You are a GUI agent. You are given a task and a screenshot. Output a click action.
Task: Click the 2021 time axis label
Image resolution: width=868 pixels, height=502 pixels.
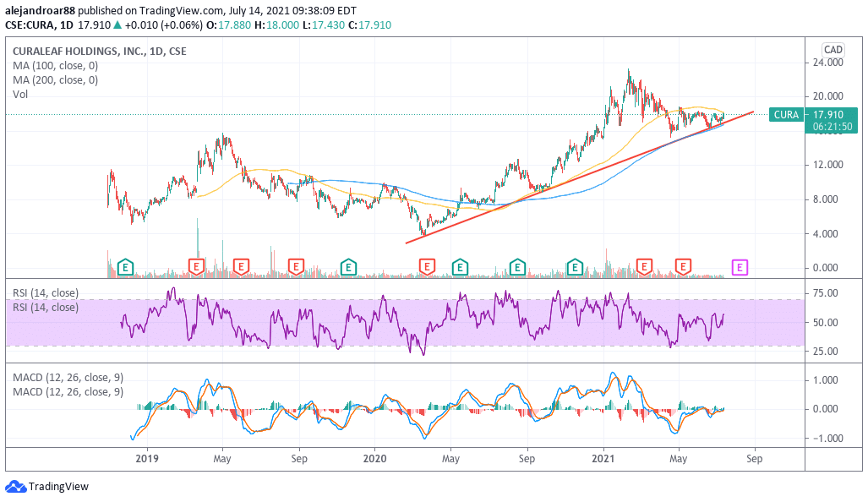pos(603,459)
